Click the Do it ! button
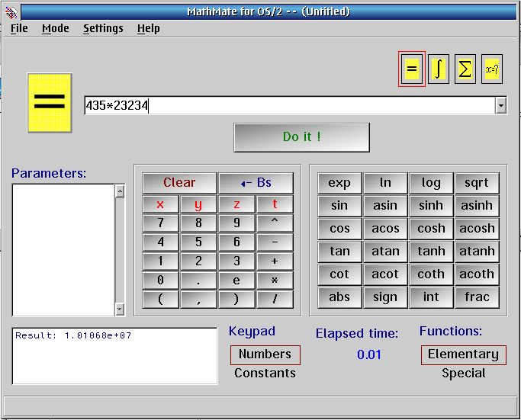 (x=301, y=137)
